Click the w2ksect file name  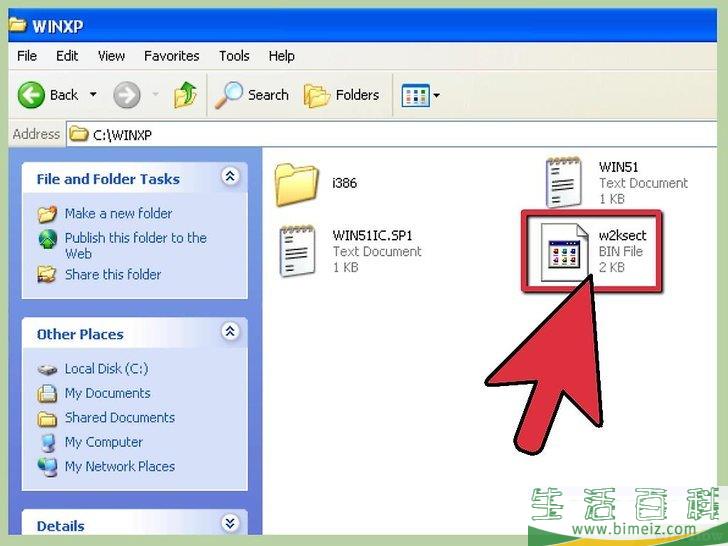point(623,235)
